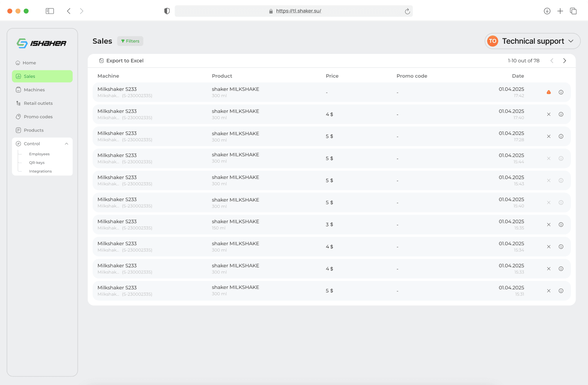Image resolution: width=588 pixels, height=385 pixels.
Task: Open browser downloads
Action: pyautogui.click(x=547, y=11)
